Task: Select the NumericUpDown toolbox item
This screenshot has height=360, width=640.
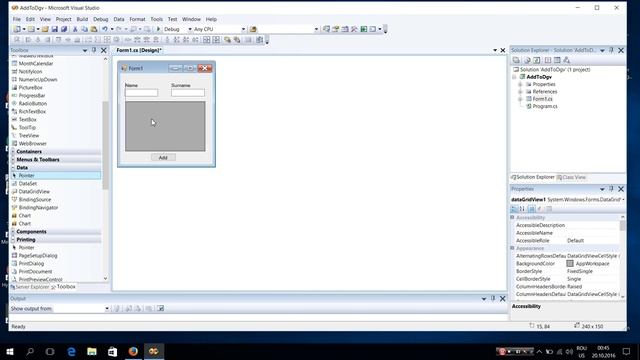Action: 38,80
